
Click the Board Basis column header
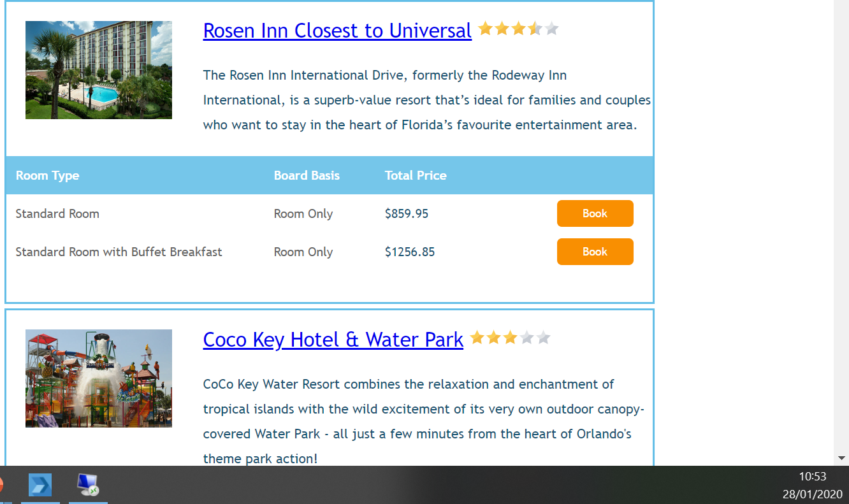click(x=307, y=175)
